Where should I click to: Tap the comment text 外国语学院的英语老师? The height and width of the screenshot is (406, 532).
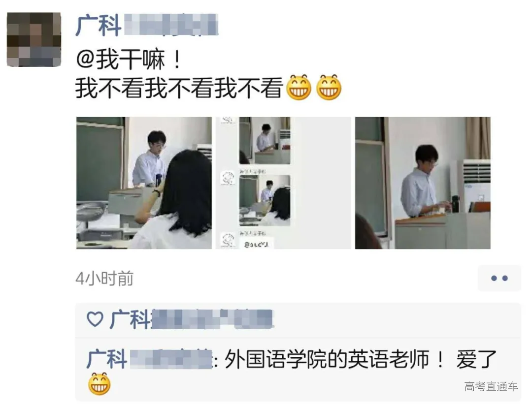tap(327, 359)
